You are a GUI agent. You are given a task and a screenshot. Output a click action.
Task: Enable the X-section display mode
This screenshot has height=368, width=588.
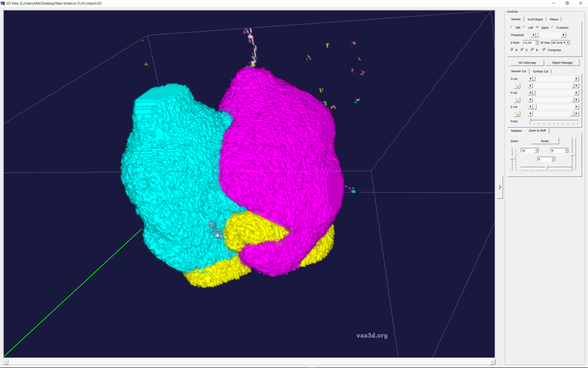pyautogui.click(x=553, y=28)
